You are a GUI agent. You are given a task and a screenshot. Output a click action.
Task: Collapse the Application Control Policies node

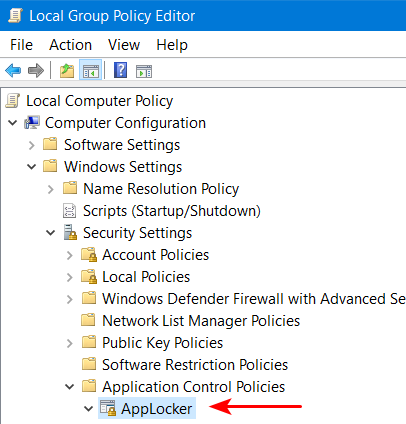click(x=70, y=387)
